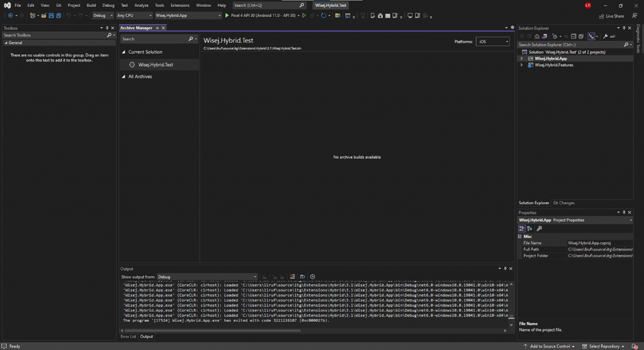Click Property Pages wrench icon in Properties
Image resolution: width=644 pixels, height=350 pixels.
click(x=539, y=229)
